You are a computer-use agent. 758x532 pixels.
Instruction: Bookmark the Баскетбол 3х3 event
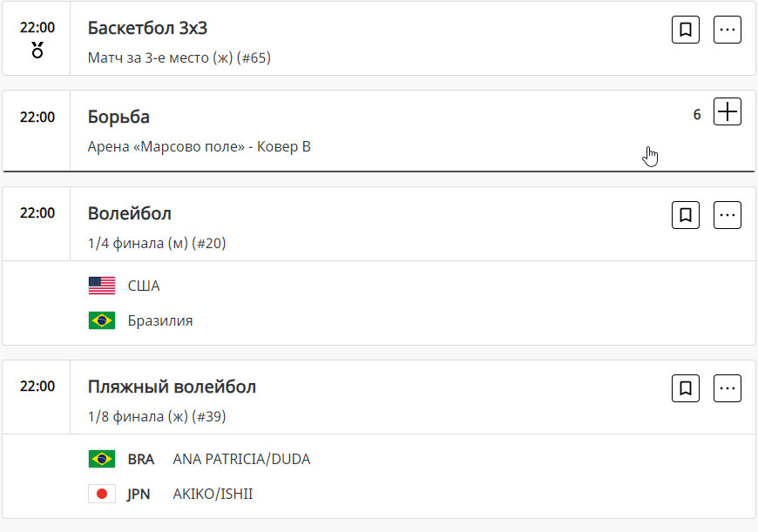point(686,30)
